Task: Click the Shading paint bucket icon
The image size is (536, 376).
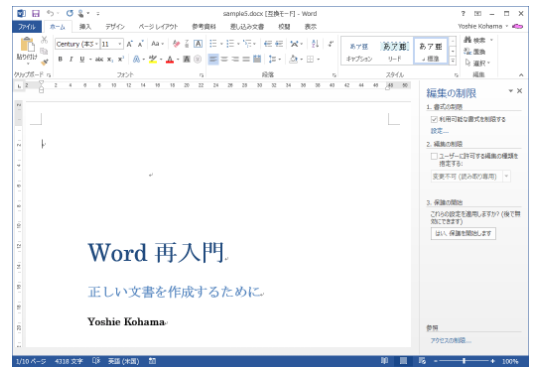Action: (x=293, y=59)
